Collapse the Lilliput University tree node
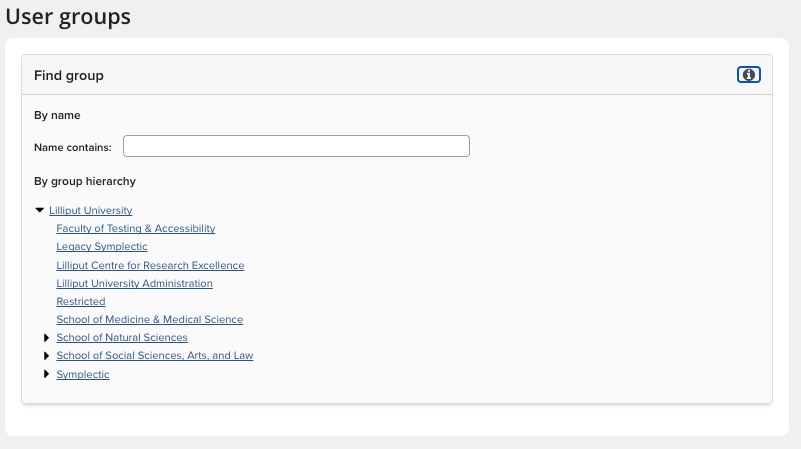 coord(39,210)
